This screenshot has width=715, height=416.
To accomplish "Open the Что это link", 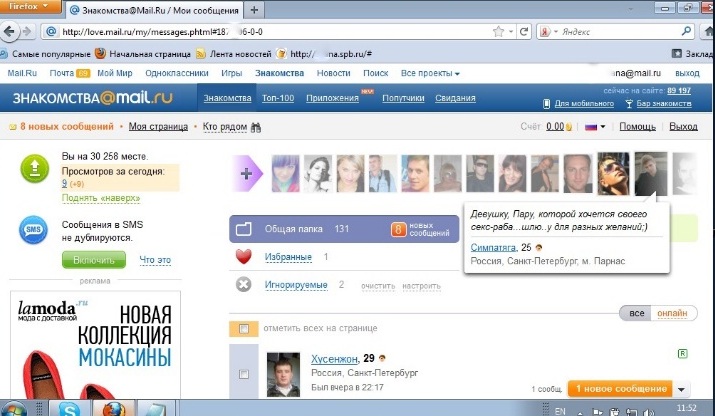I will click(x=155, y=260).
